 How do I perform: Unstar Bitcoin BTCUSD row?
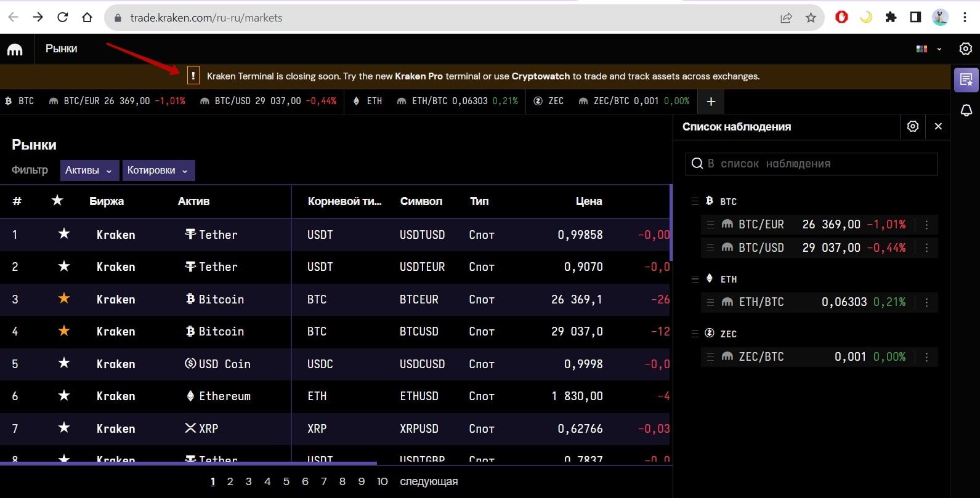pyautogui.click(x=63, y=331)
